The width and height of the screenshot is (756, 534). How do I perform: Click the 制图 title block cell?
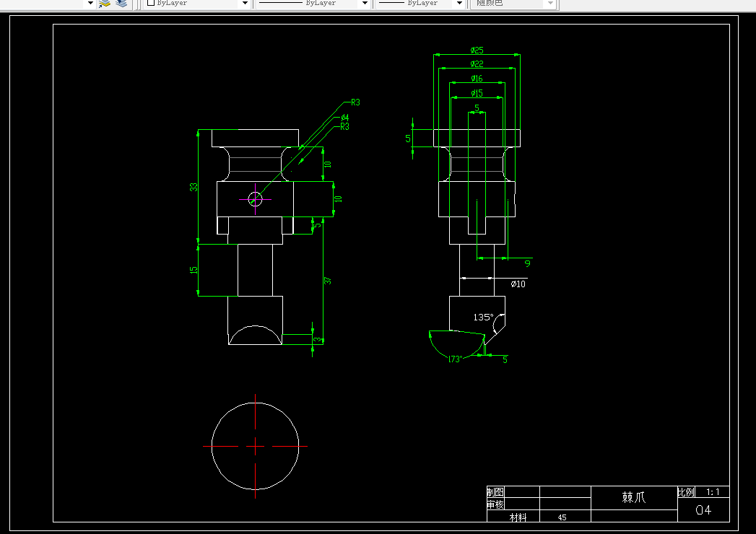(495, 492)
